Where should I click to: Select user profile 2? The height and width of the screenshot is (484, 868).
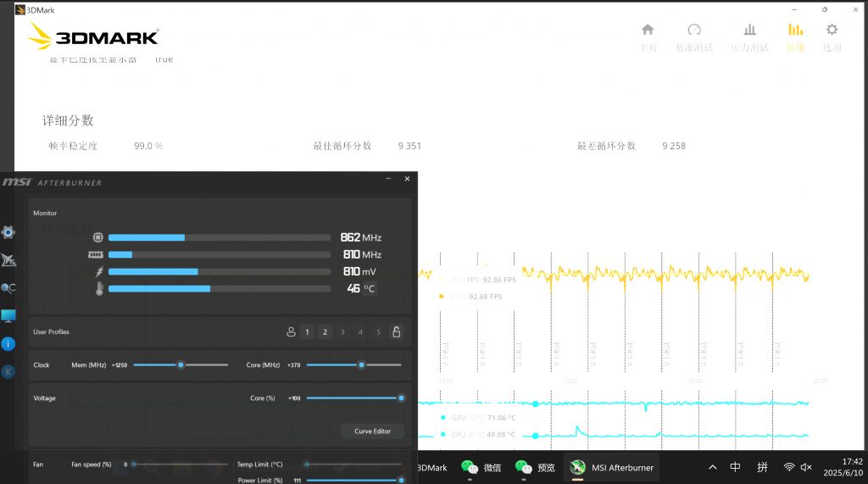[x=325, y=332]
